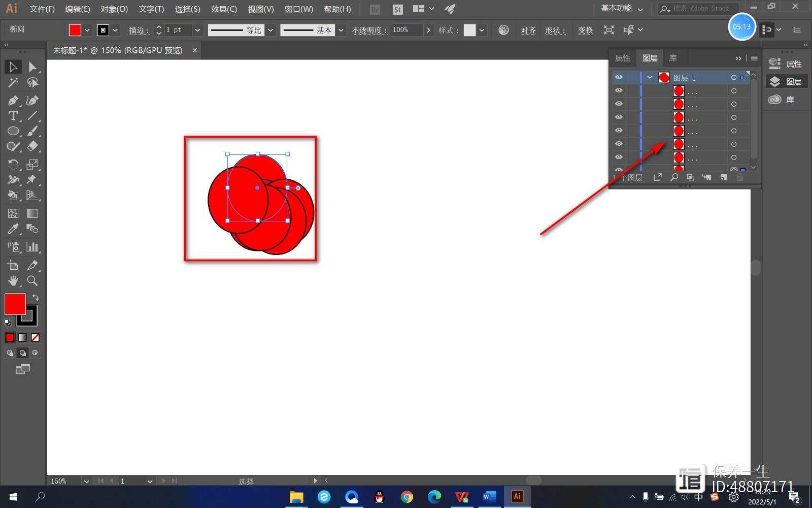
Task: Open the 样式 graphic style dropdown
Action: [482, 30]
